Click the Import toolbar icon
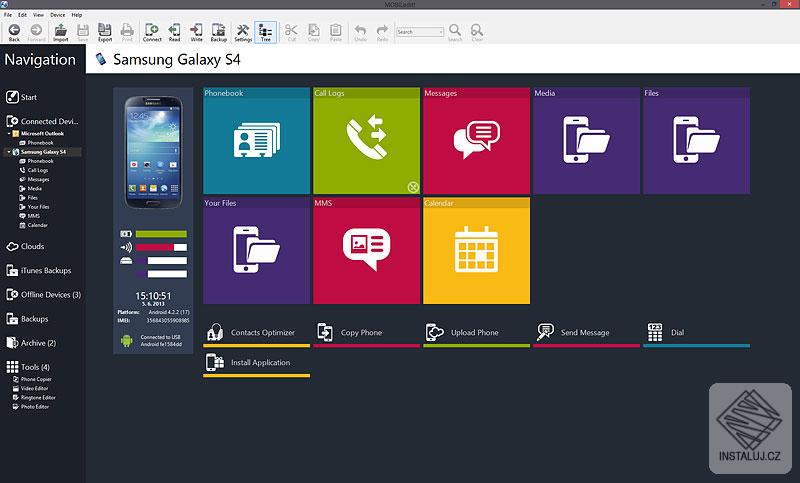Image resolution: width=800 pixels, height=483 pixels. [60, 32]
